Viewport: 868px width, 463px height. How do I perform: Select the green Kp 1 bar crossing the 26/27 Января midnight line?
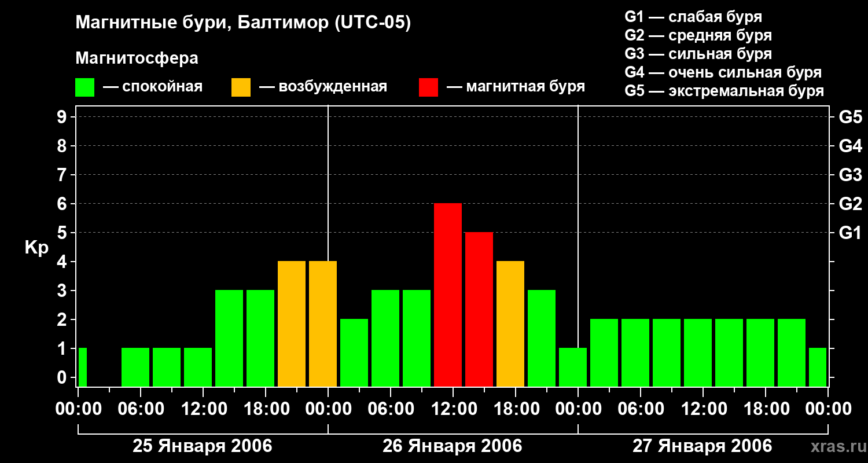click(573, 368)
